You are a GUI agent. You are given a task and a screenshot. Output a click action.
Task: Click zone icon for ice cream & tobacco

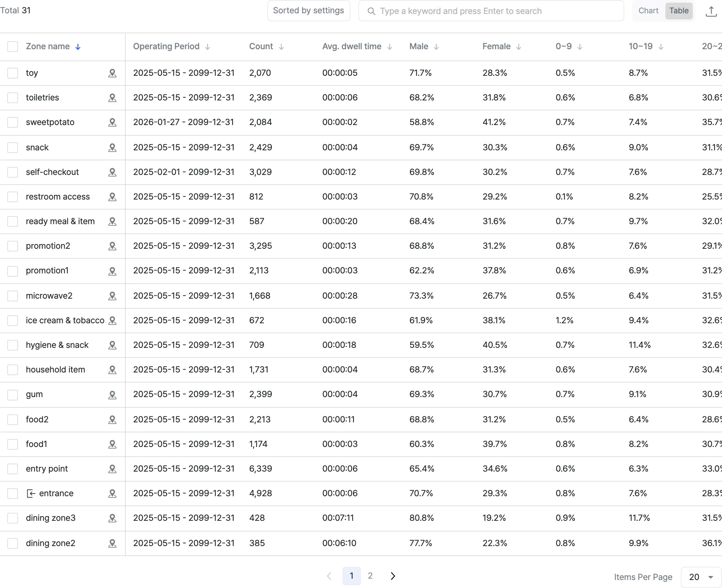pos(112,320)
